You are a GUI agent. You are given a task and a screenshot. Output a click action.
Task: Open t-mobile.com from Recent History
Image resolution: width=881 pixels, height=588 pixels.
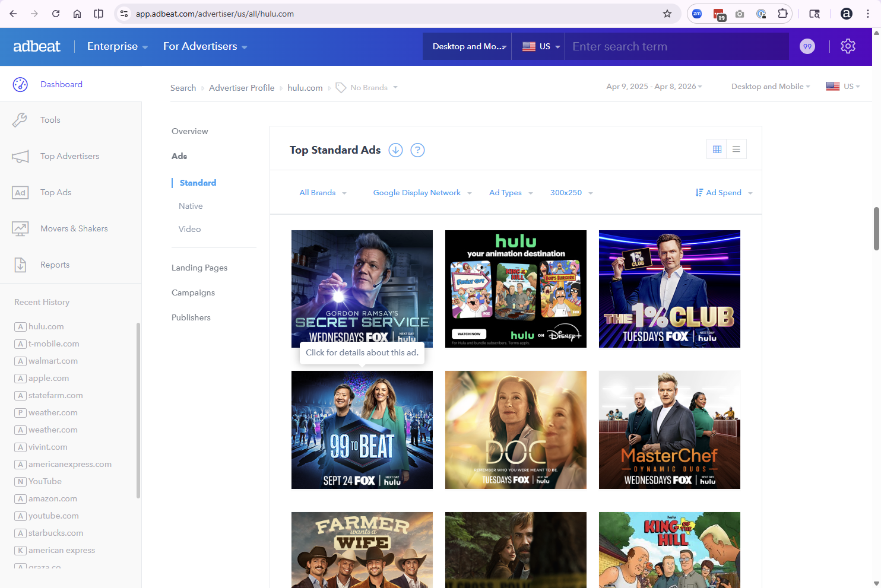[x=53, y=344]
